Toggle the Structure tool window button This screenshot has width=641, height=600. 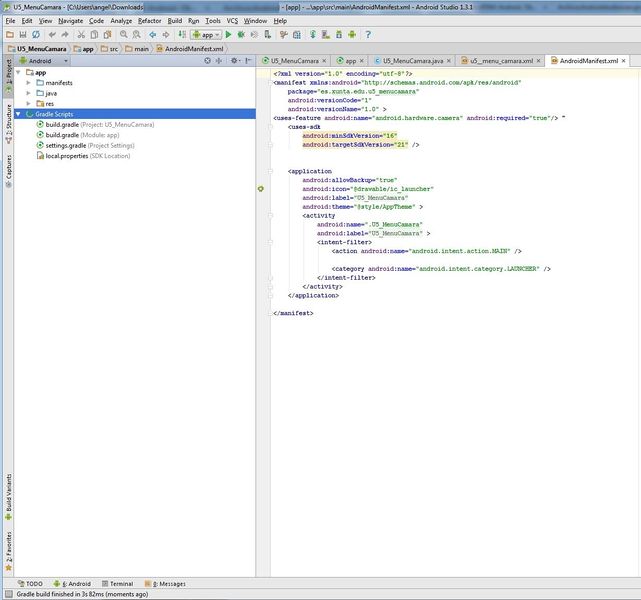pos(8,124)
